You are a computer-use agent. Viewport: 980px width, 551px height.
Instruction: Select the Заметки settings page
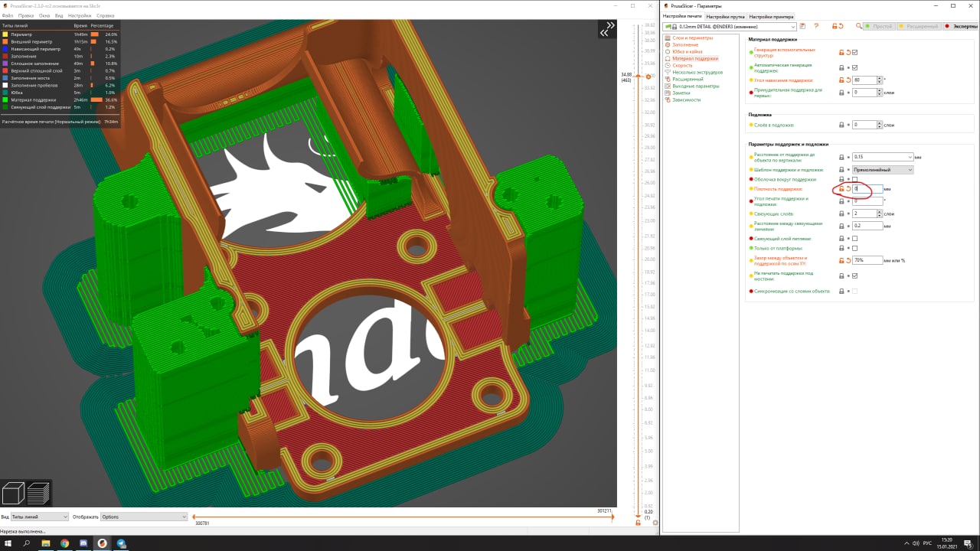pos(681,93)
